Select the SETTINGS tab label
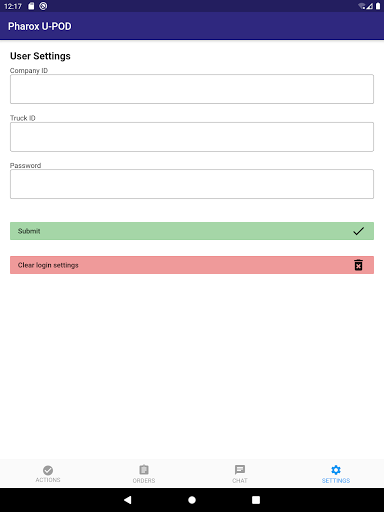 [x=336, y=481]
